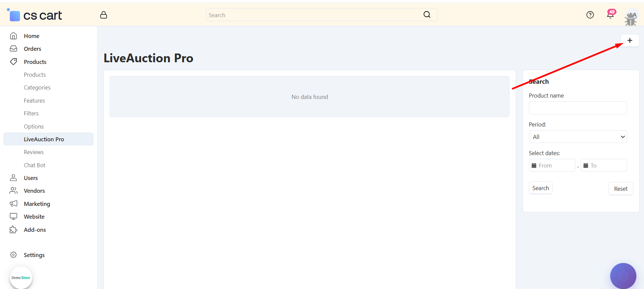Focus the Product name input field
The width and height of the screenshot is (644, 289).
(577, 108)
